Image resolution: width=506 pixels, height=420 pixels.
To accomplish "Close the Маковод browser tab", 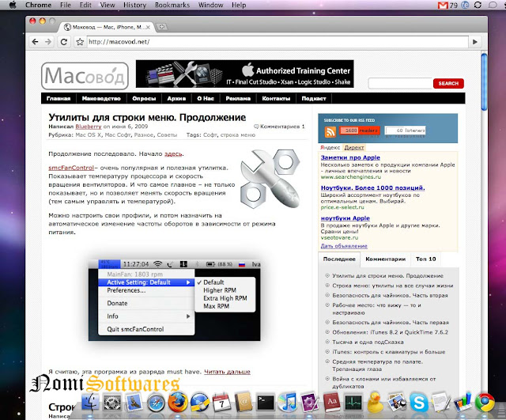I will tap(148, 27).
